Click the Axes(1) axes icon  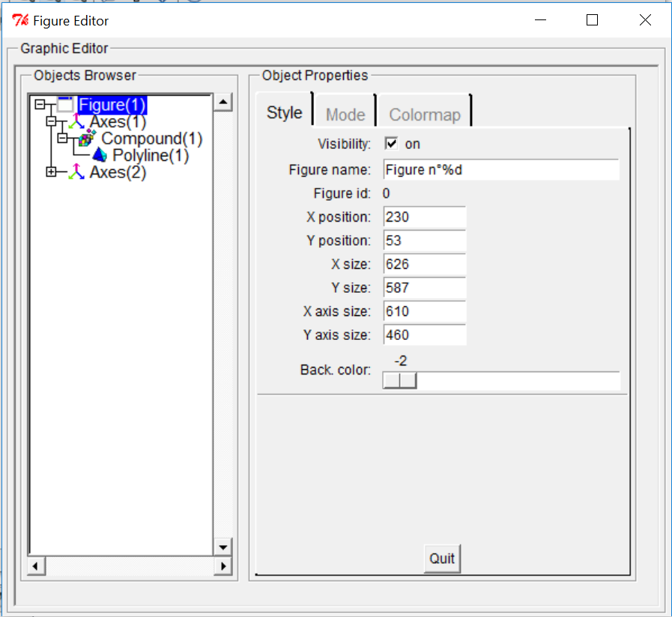click(x=76, y=122)
